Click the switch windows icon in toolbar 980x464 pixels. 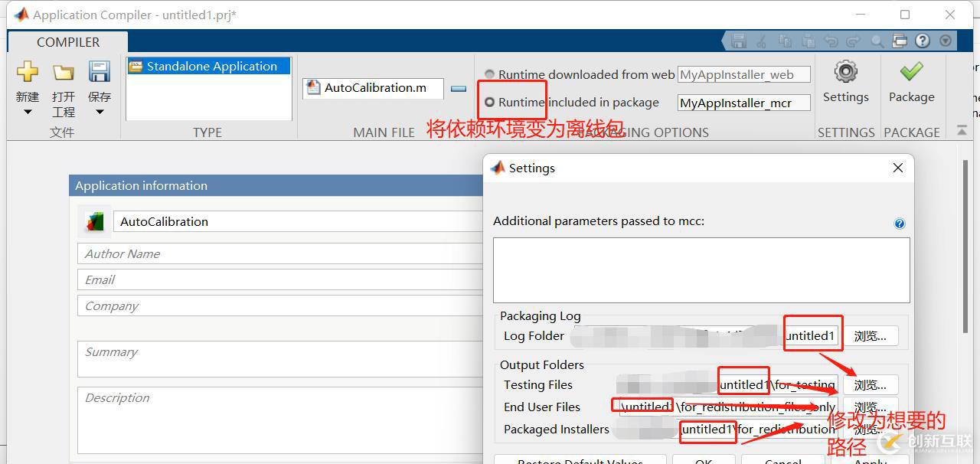[x=900, y=41]
